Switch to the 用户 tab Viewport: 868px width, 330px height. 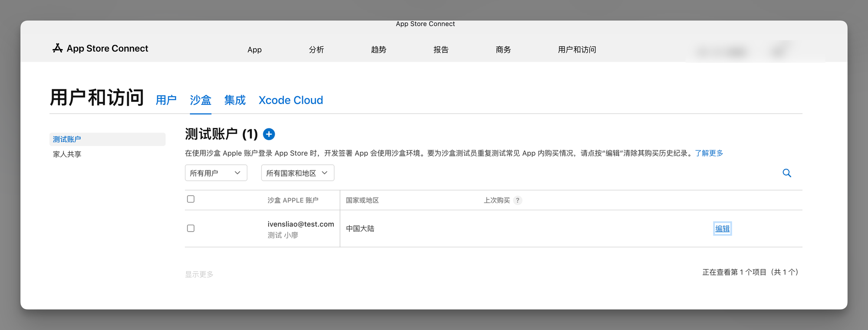click(x=166, y=100)
